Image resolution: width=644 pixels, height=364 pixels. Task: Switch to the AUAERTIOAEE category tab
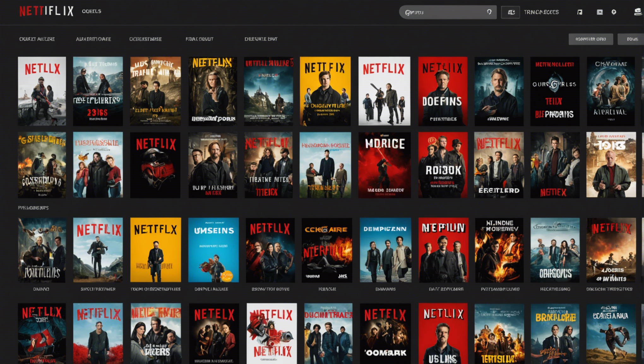tap(93, 39)
